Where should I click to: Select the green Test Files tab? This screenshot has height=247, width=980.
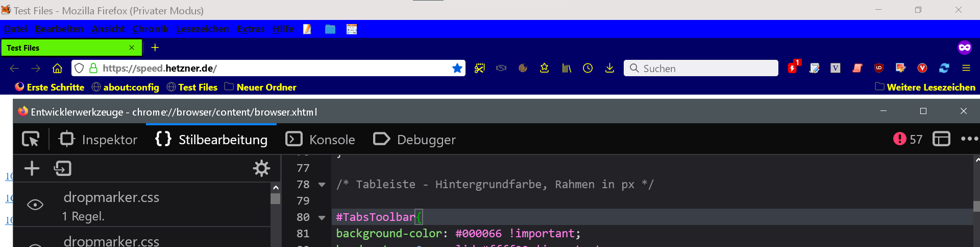71,48
